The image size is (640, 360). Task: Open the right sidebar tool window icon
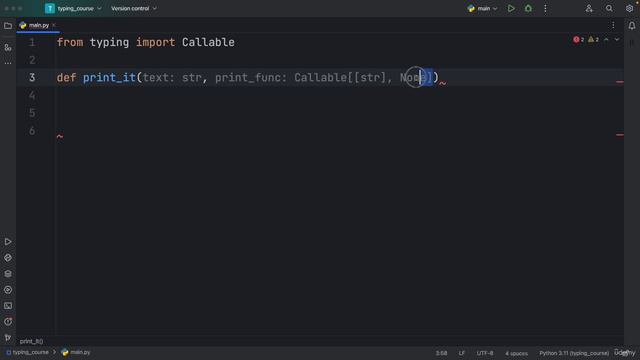pos(632,43)
